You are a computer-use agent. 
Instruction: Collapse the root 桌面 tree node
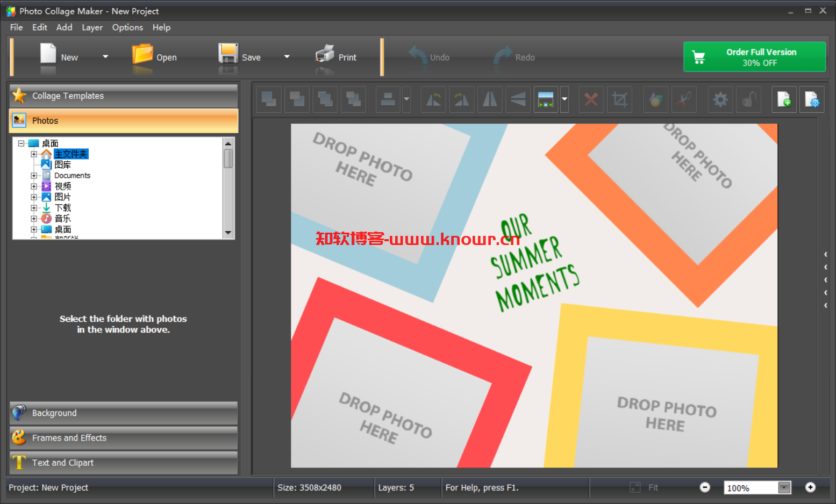21,143
